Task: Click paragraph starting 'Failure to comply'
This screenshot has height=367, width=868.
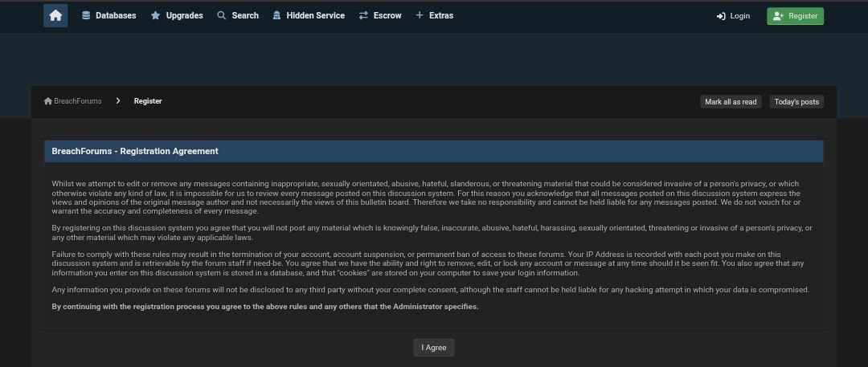Action: pos(428,263)
